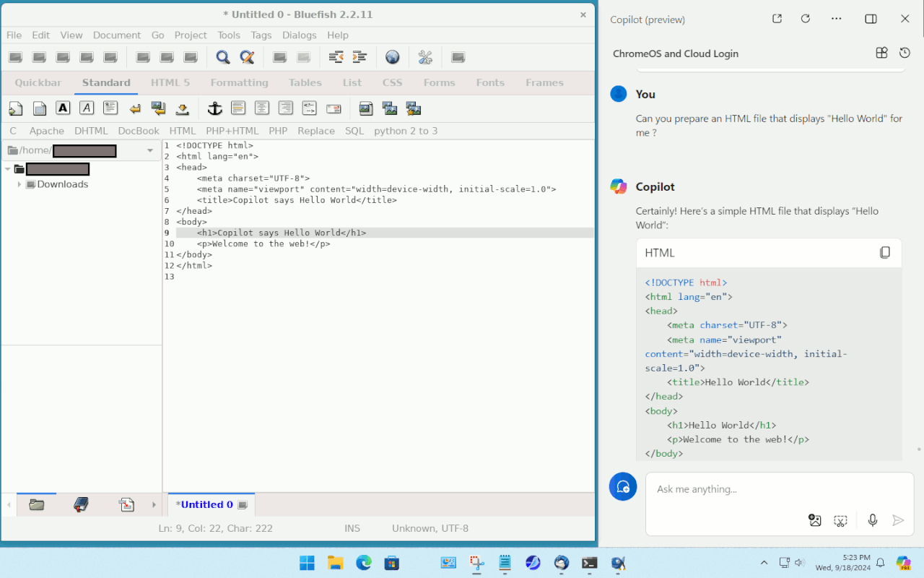
Task: Add a screenshot to Copilot message
Action: coord(840,520)
